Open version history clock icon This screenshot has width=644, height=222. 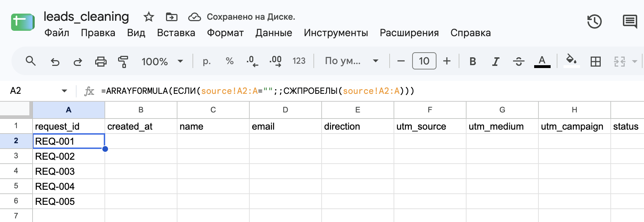[594, 21]
